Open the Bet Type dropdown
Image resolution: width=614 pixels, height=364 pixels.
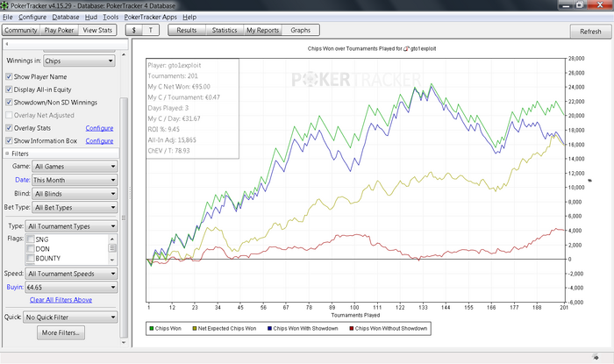point(75,208)
